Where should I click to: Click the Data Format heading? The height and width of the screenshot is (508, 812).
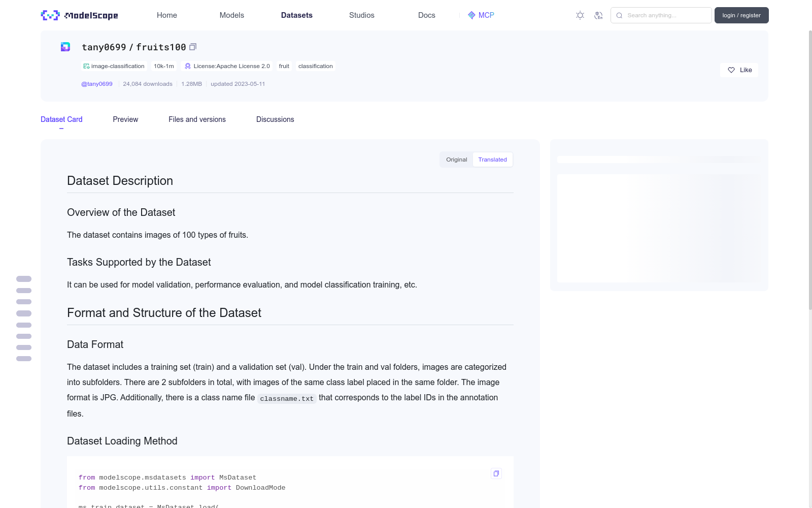pos(95,344)
